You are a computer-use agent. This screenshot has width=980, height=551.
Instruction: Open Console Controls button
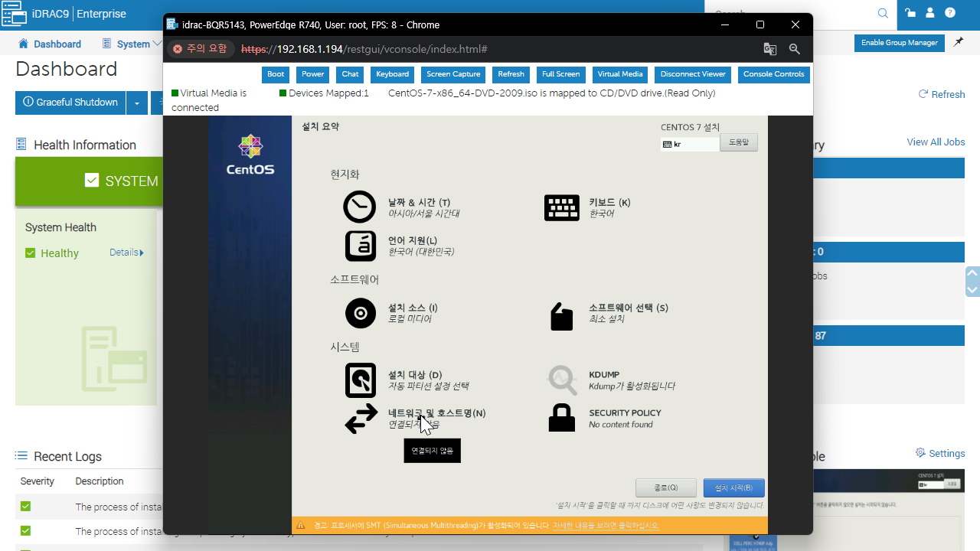(x=773, y=74)
